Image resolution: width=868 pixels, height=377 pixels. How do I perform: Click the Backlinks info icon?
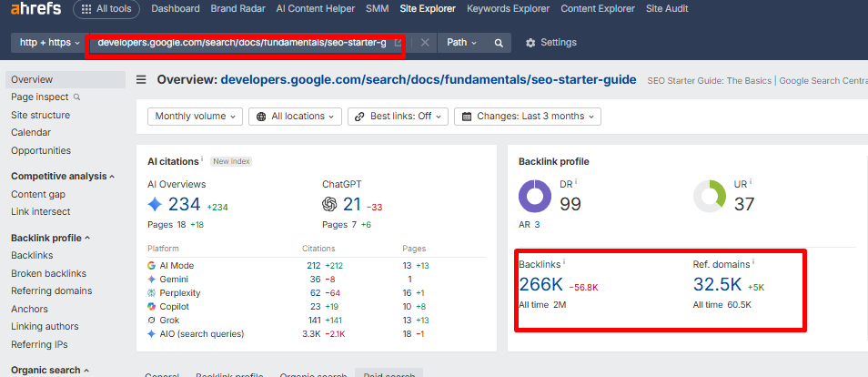564,261
